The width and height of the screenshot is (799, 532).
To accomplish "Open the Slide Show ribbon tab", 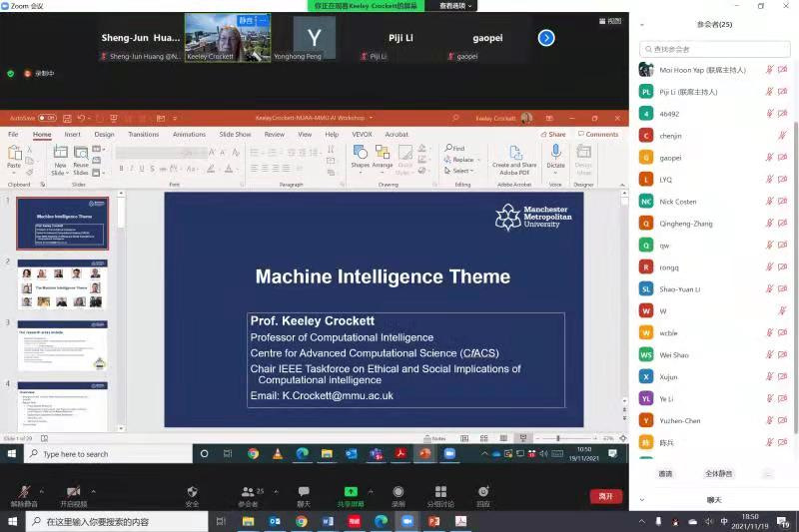I will (x=235, y=134).
